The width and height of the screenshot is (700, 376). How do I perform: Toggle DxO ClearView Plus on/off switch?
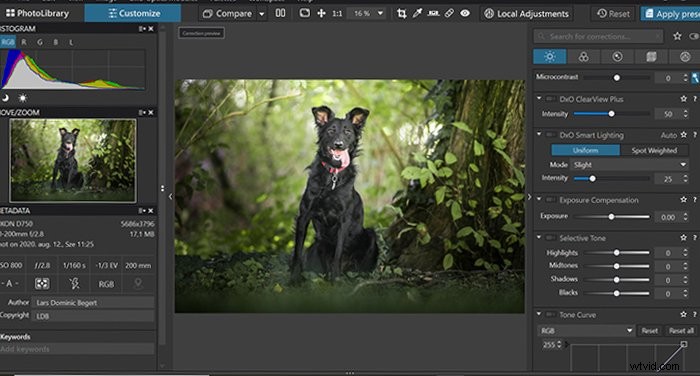550,99
